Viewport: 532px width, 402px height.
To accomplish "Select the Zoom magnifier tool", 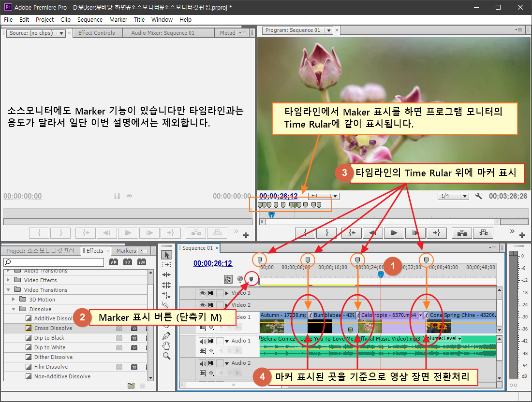I will pyautogui.click(x=166, y=356).
